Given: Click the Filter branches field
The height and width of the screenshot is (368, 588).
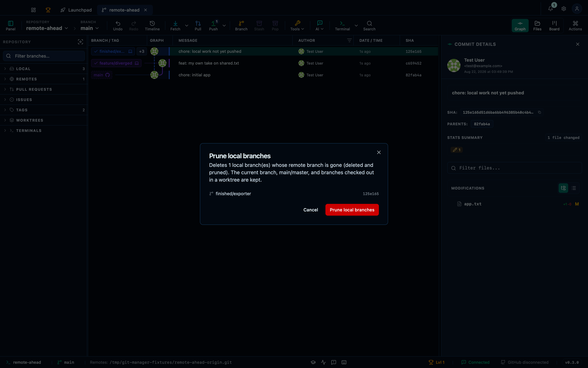Looking at the screenshot, I should pos(44,56).
